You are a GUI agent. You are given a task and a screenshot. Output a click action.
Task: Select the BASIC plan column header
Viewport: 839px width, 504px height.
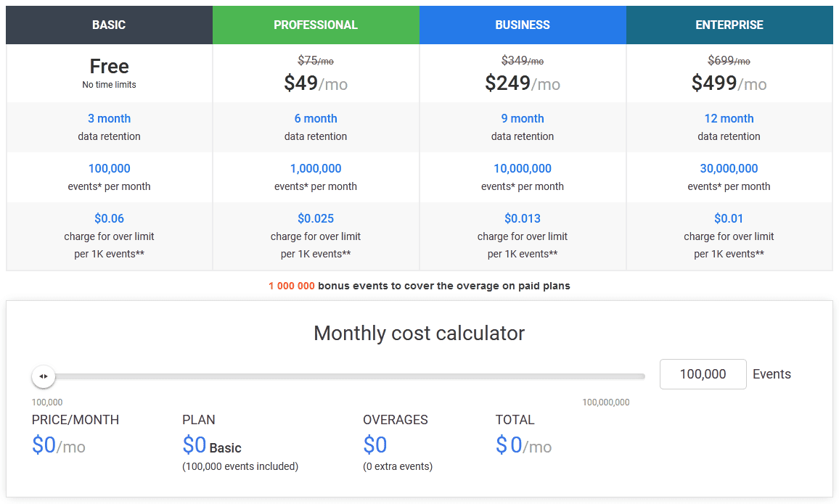pyautogui.click(x=109, y=24)
